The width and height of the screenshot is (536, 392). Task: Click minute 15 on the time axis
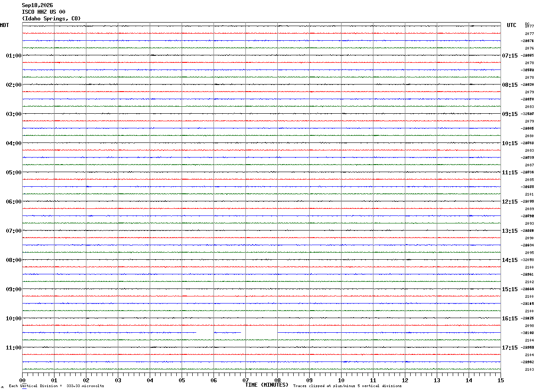[x=501, y=380]
